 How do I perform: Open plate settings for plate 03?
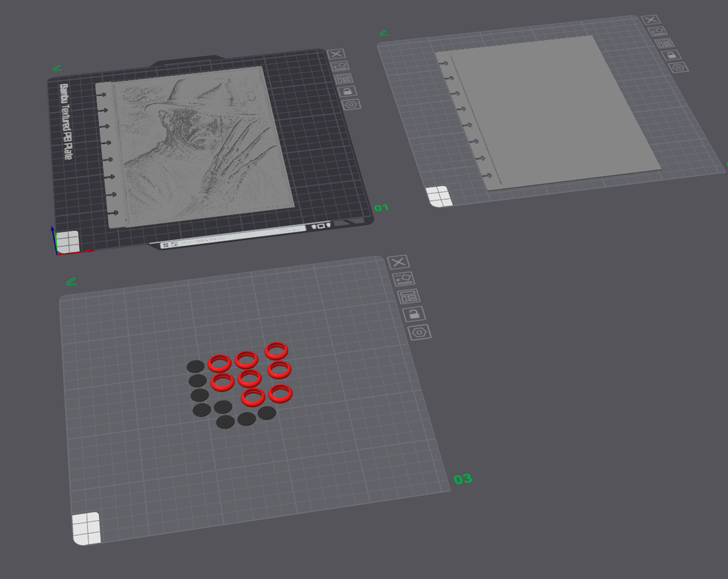pyautogui.click(x=419, y=332)
